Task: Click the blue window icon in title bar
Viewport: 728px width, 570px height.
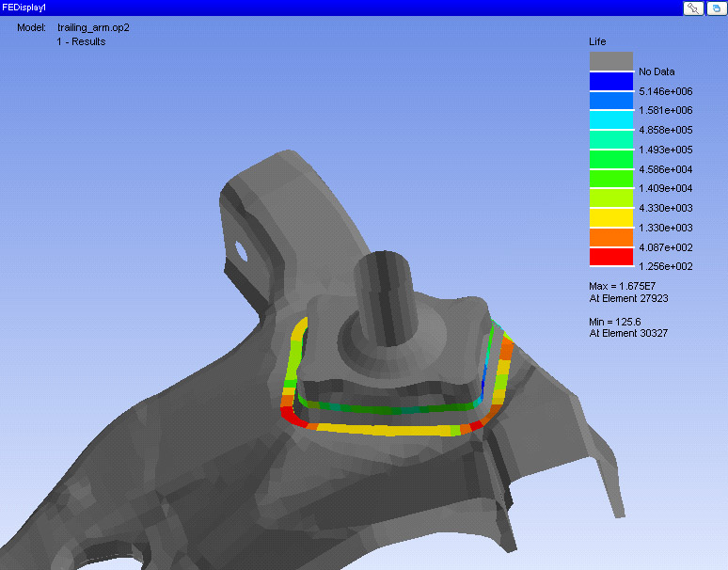Action: pyautogui.click(x=717, y=8)
